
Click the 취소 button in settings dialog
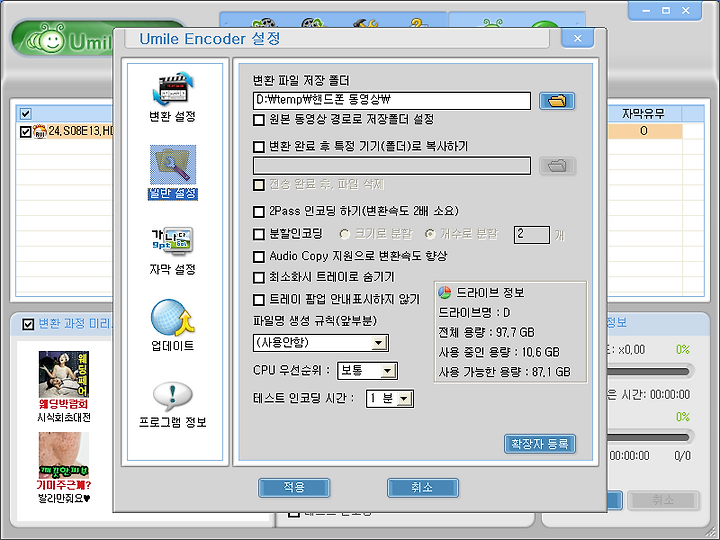[422, 487]
